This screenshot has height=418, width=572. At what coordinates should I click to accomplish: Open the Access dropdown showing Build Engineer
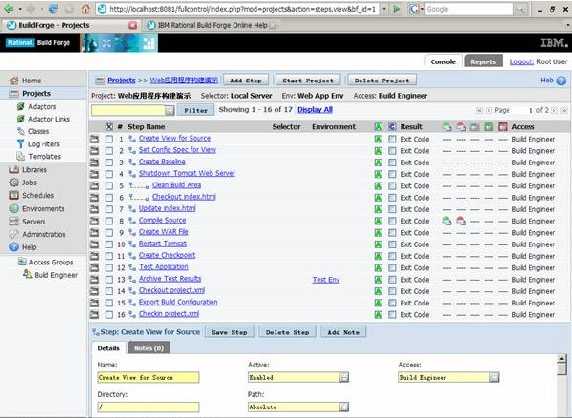[494, 378]
